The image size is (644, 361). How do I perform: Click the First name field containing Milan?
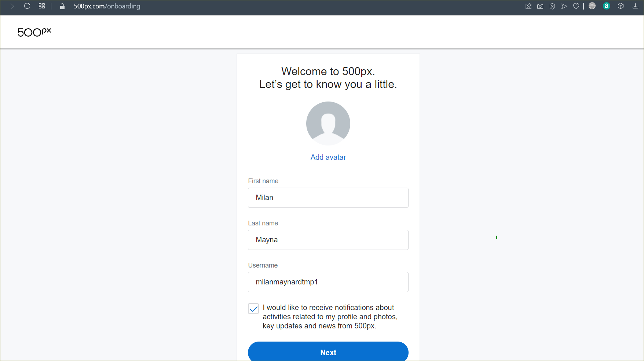click(x=328, y=198)
